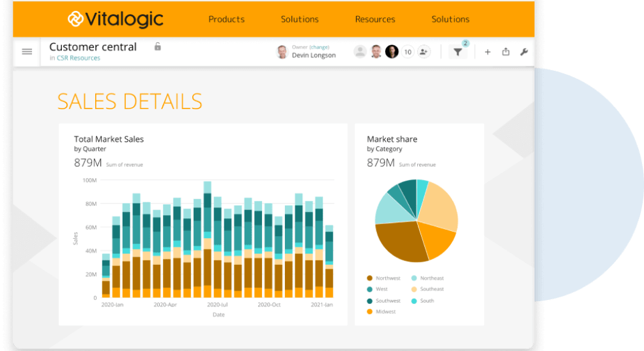This screenshot has height=351, width=644.
Task: Click the West legend swatch
Action: coord(370,289)
